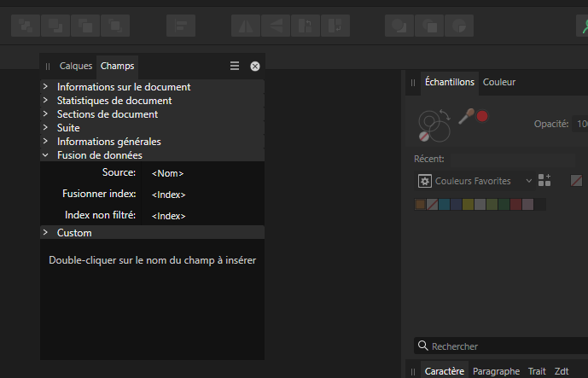The width and height of the screenshot is (588, 378).
Task: Click the Source: field label
Action: click(119, 172)
